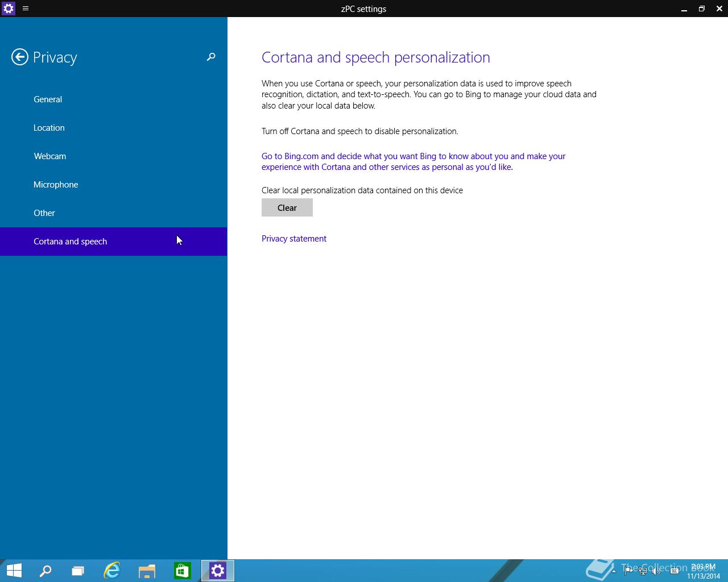Image resolution: width=728 pixels, height=582 pixels.
Task: Show hidden tray icons arrow
Action: point(614,571)
